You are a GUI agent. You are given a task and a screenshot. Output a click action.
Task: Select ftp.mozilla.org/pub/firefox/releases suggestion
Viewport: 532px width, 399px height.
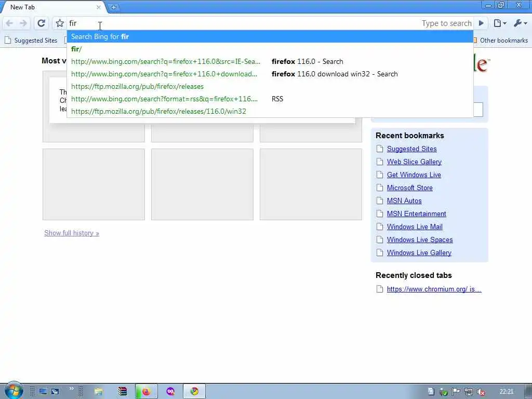pyautogui.click(x=270, y=87)
